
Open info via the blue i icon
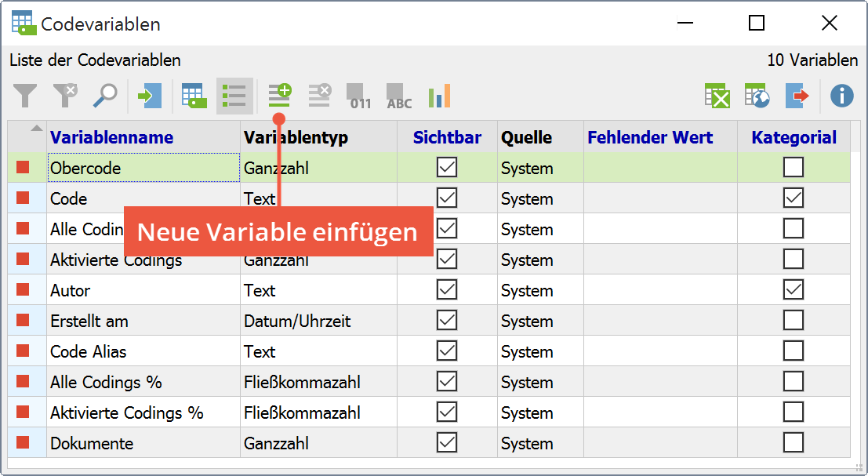click(842, 96)
